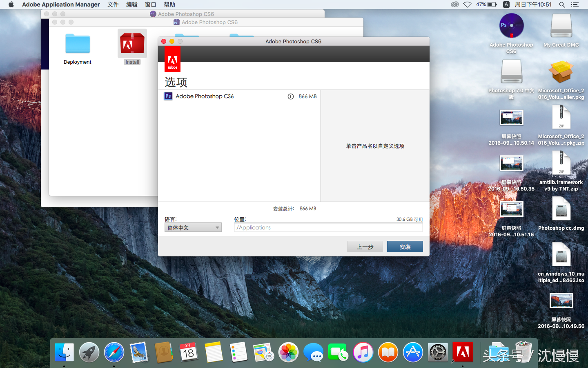588x368 pixels.
Task: Open Spotlight search in menu bar
Action: 562,4
